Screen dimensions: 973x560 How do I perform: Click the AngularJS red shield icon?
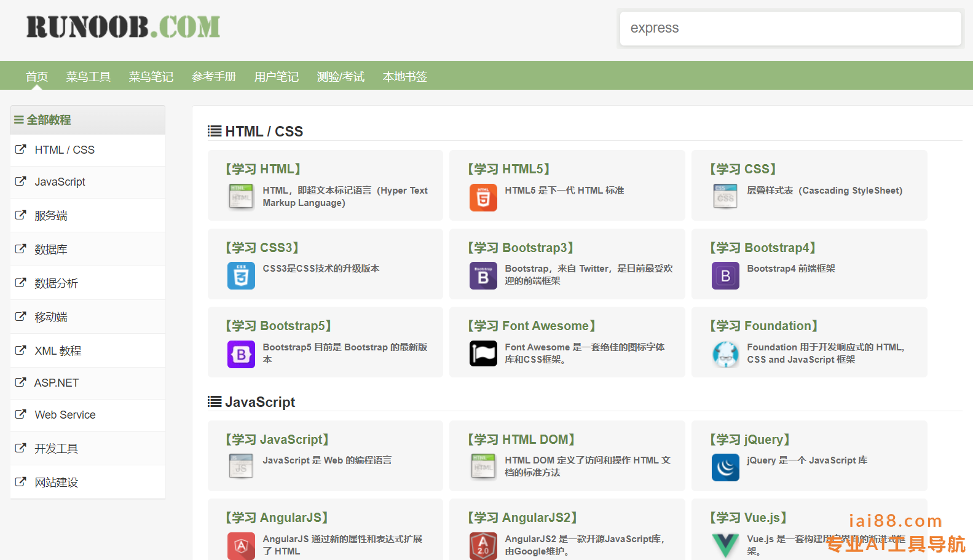[241, 546]
